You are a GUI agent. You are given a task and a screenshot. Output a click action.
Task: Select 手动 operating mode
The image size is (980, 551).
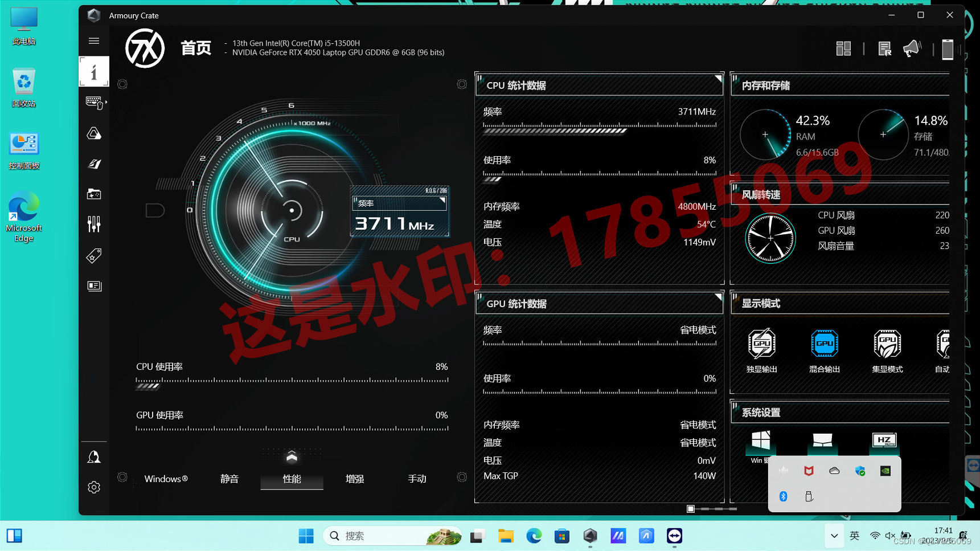(x=417, y=479)
